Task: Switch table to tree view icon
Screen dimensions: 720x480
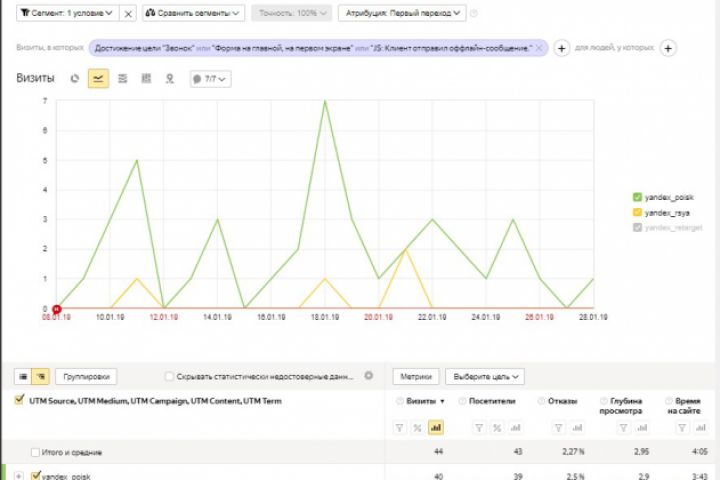Action: (40, 377)
